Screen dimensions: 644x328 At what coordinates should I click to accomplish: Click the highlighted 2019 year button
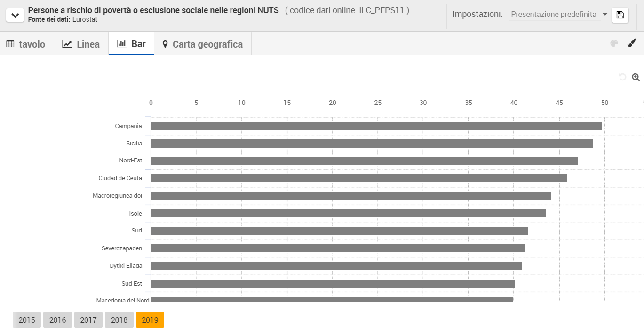pyautogui.click(x=150, y=320)
